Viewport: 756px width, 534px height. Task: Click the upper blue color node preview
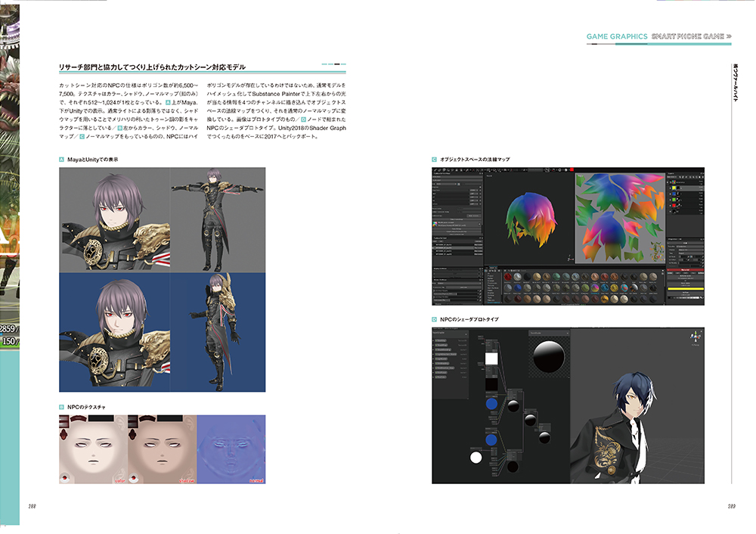click(491, 405)
